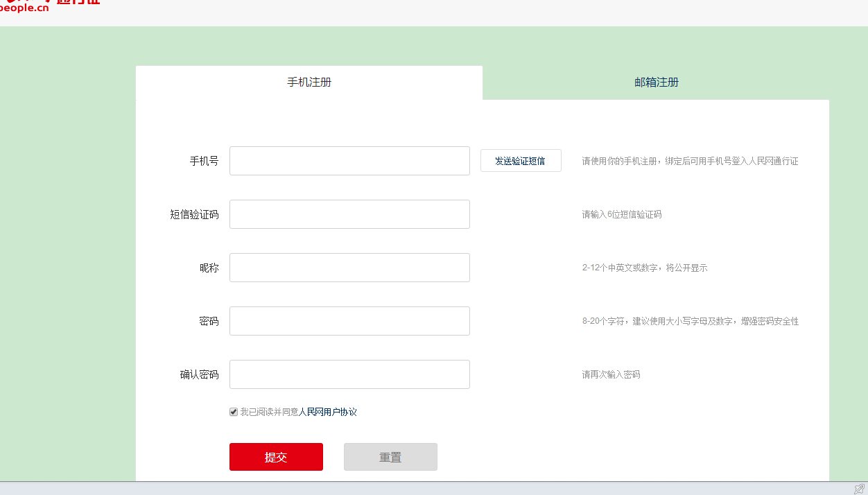Click the gray 重置 reset button
This screenshot has width=868, height=495.
pos(390,456)
